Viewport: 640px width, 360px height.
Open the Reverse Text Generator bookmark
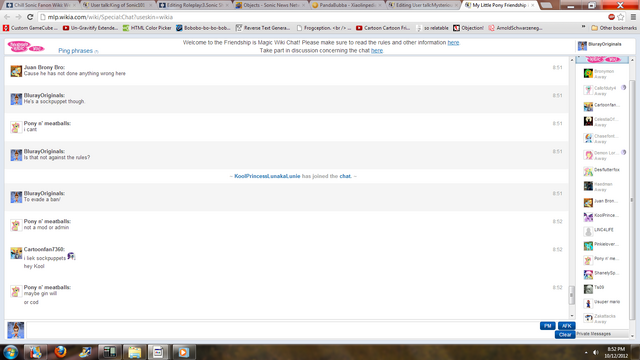(x=263, y=28)
